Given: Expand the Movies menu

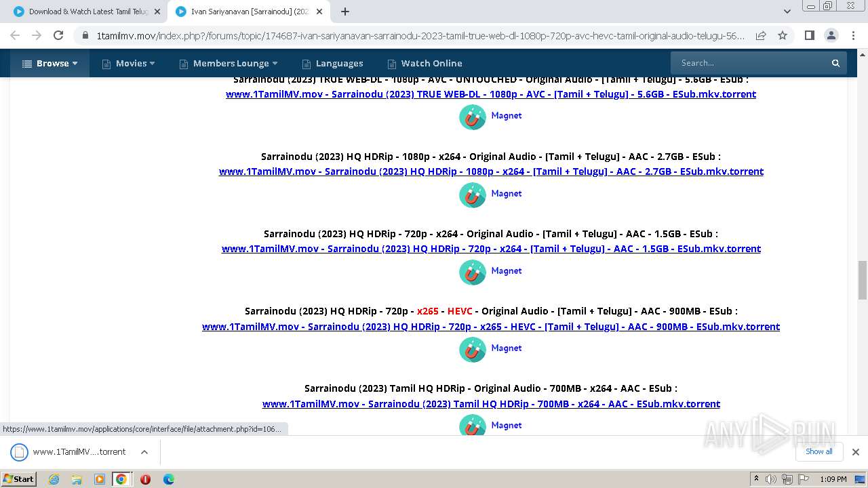Looking at the screenshot, I should [128, 63].
